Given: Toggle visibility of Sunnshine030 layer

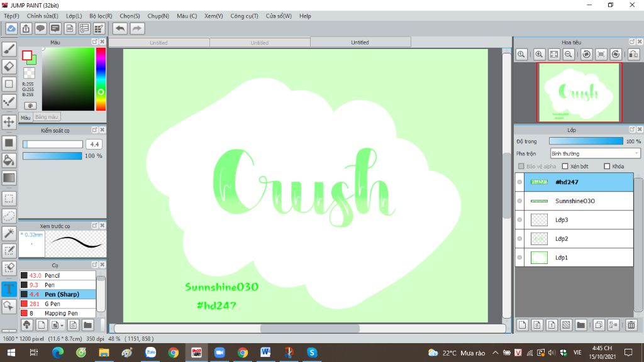Looking at the screenshot, I should pyautogui.click(x=519, y=200).
